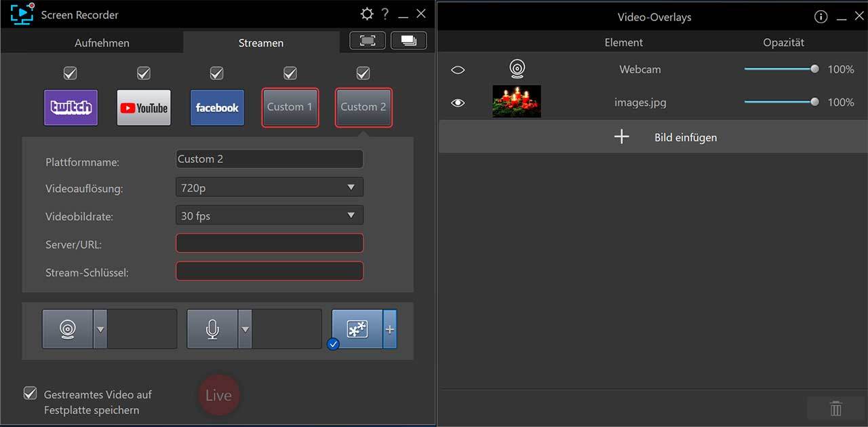The height and width of the screenshot is (427, 868).
Task: Expand webcam device dropdown arrow
Action: click(100, 329)
